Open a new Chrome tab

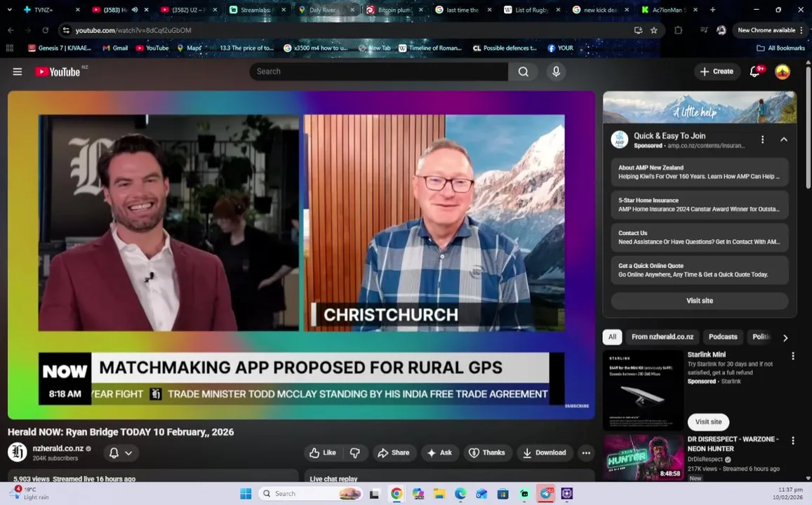click(712, 9)
